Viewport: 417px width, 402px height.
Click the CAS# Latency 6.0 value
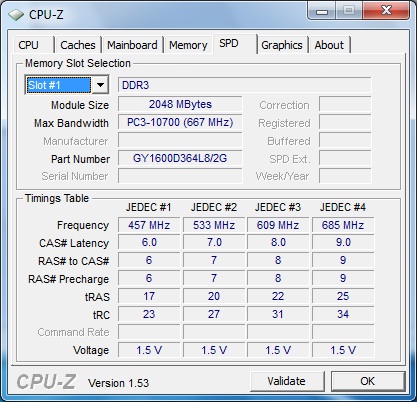coord(149,242)
